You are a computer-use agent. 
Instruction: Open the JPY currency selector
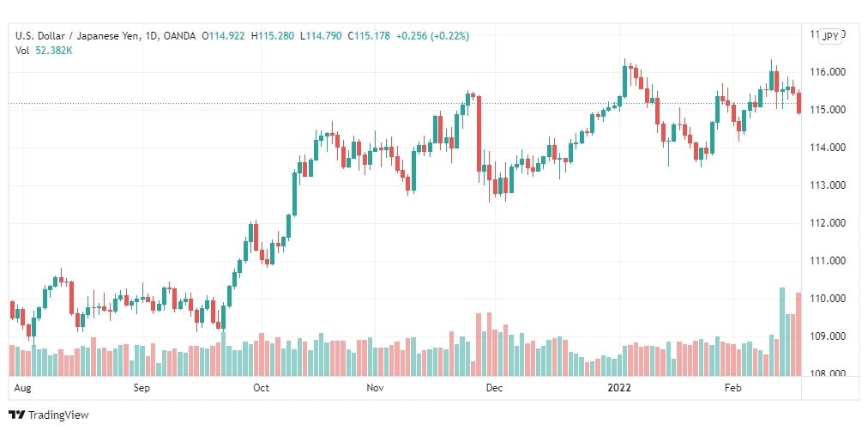[829, 37]
